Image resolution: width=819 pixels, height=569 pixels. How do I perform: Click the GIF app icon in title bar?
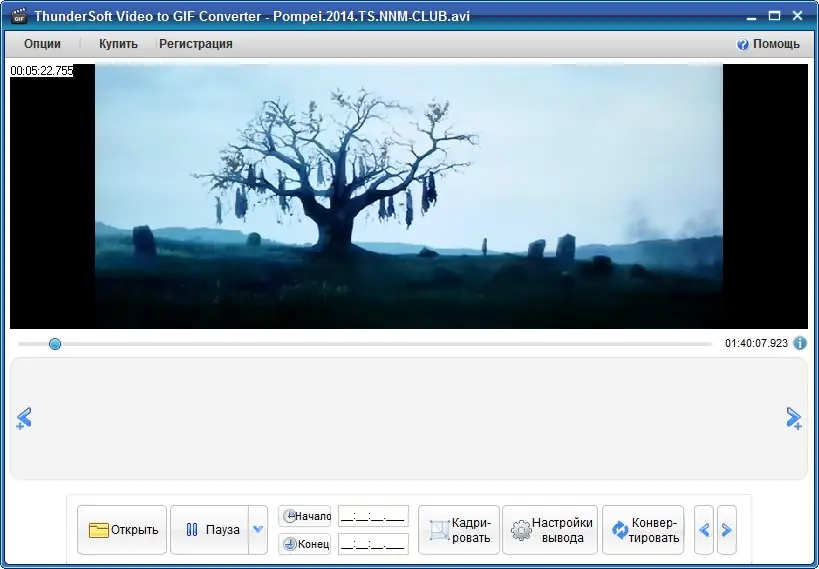click(x=19, y=16)
